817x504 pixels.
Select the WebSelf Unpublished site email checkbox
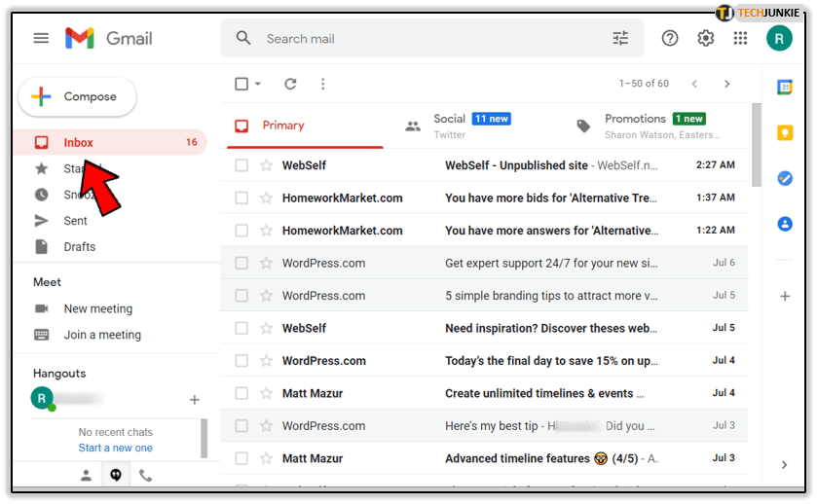tap(241, 165)
